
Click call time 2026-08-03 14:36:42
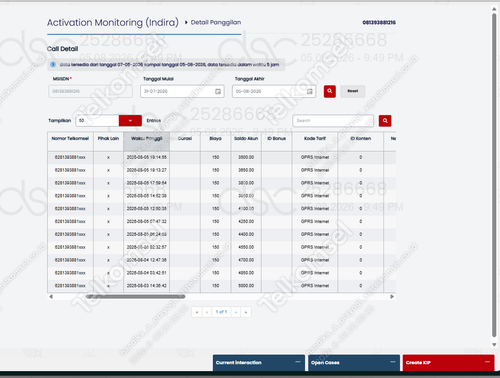[x=147, y=286]
